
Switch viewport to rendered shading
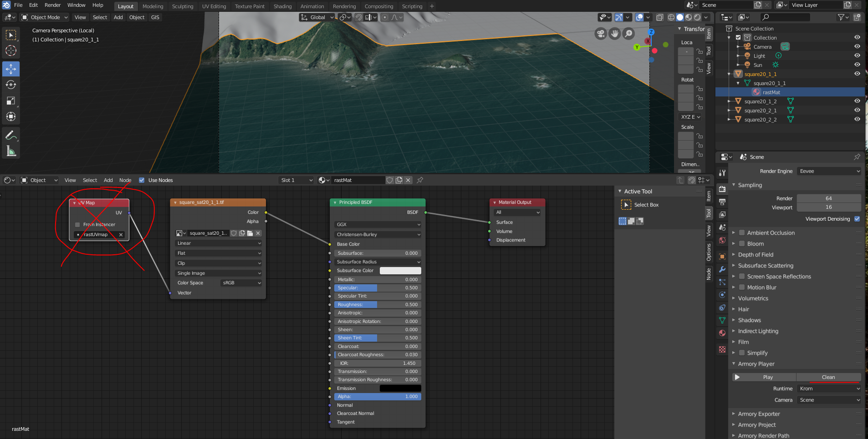697,17
